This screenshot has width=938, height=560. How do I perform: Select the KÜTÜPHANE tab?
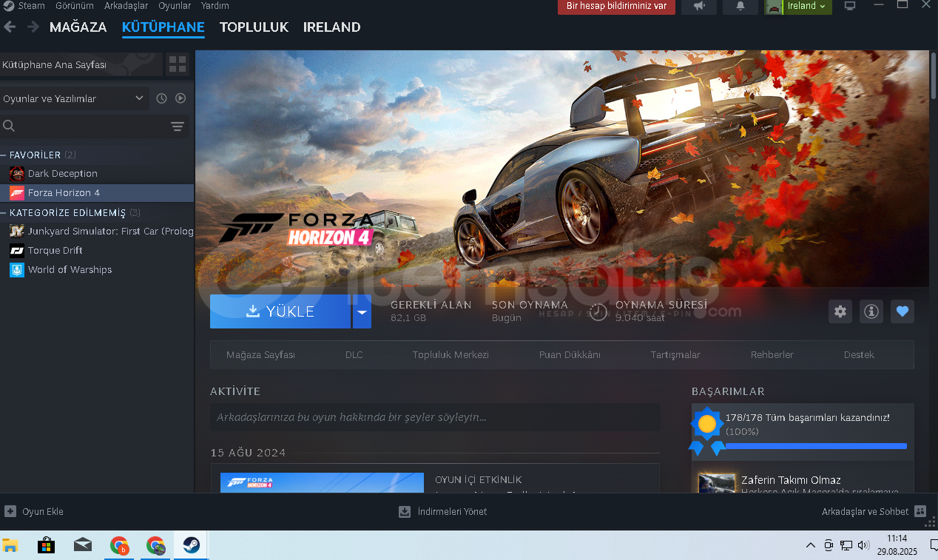[163, 27]
